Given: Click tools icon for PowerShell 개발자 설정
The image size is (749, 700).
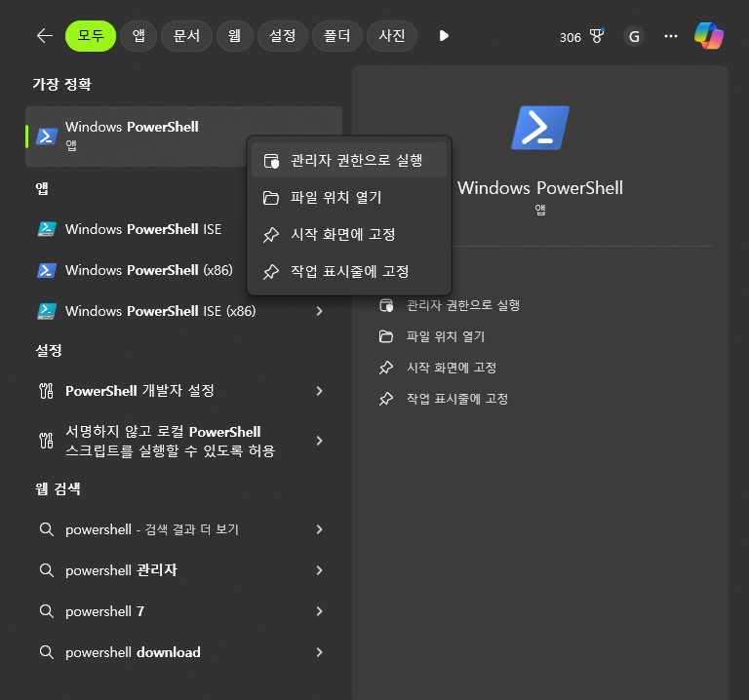Looking at the screenshot, I should click(47, 391).
